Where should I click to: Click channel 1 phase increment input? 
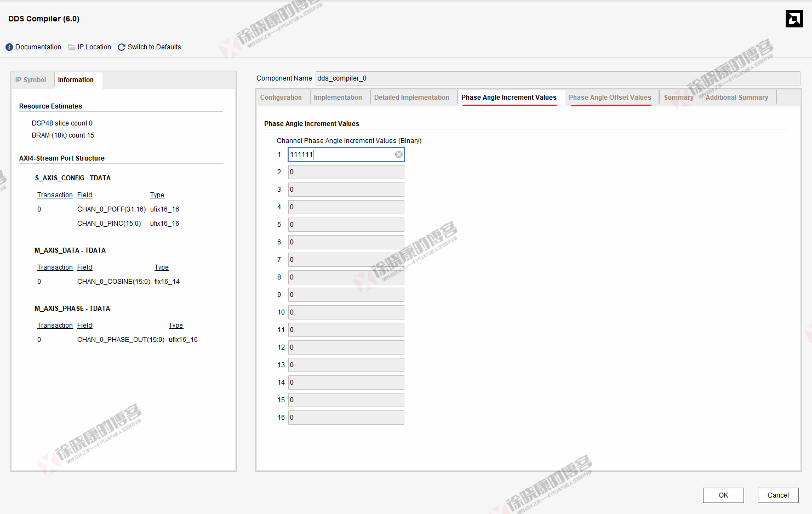[340, 155]
